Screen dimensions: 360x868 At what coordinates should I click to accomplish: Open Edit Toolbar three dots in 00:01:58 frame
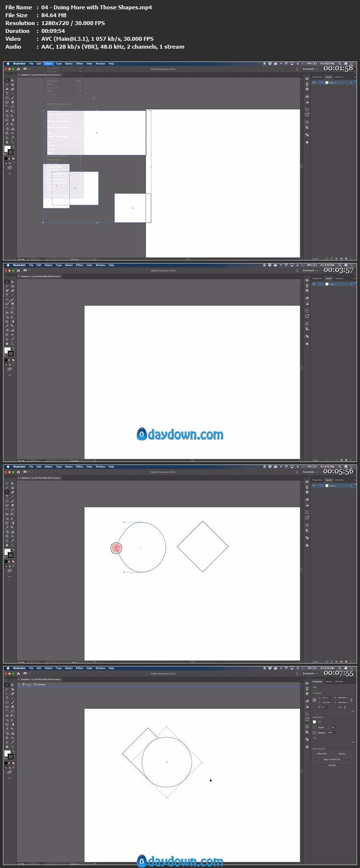(10, 174)
